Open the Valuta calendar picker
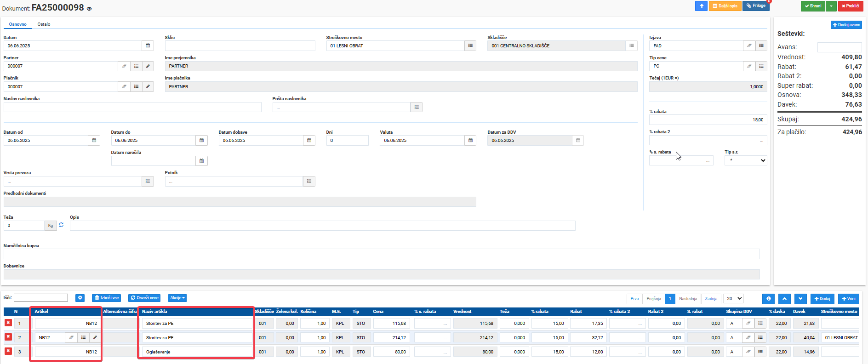868x364 pixels. [470, 140]
